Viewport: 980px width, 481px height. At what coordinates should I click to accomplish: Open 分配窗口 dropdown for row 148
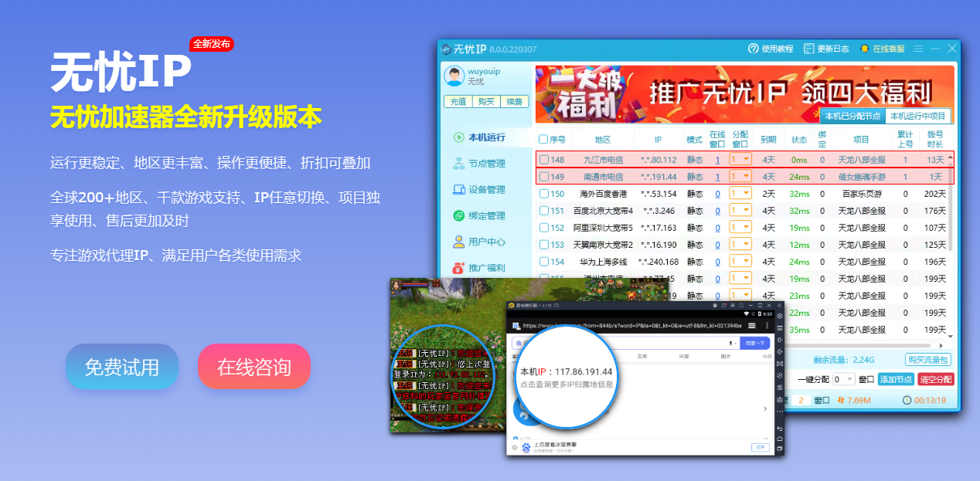[740, 160]
